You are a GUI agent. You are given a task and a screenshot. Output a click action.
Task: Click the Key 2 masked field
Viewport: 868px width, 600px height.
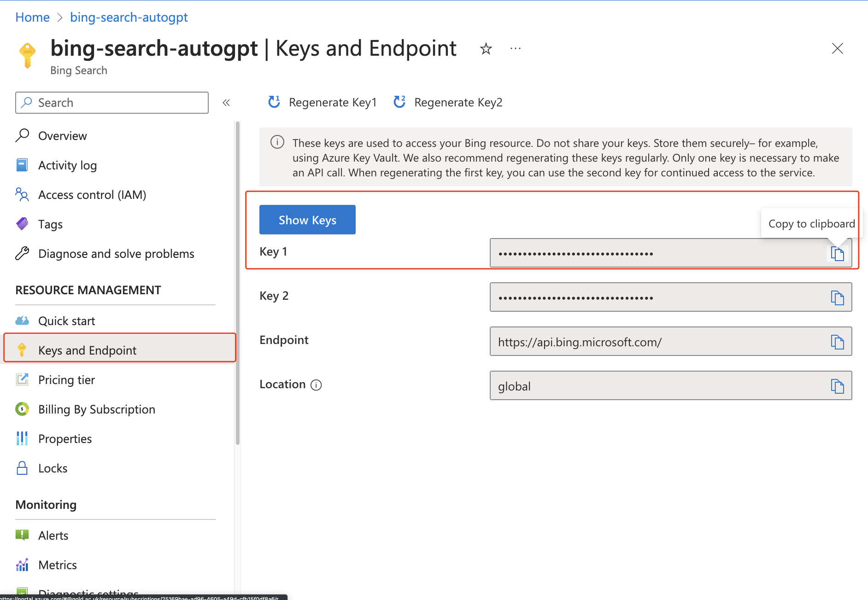671,297
